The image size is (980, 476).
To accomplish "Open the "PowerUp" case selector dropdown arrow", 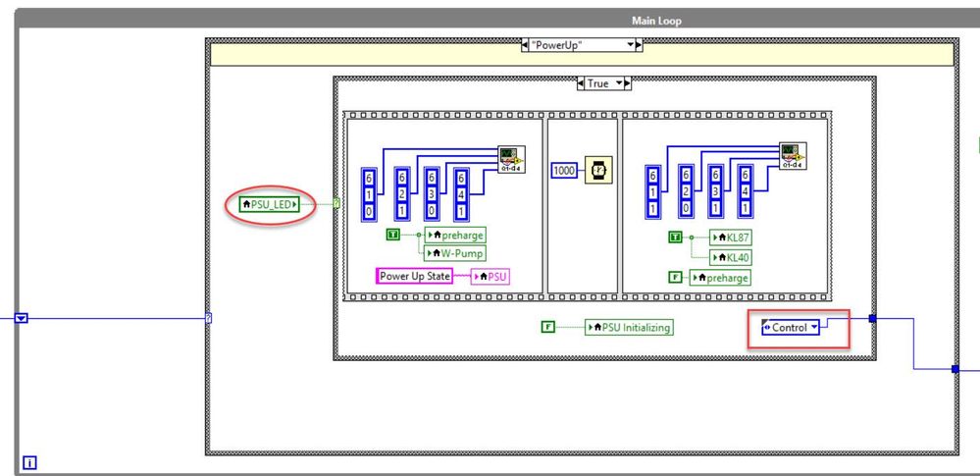I will [x=630, y=45].
